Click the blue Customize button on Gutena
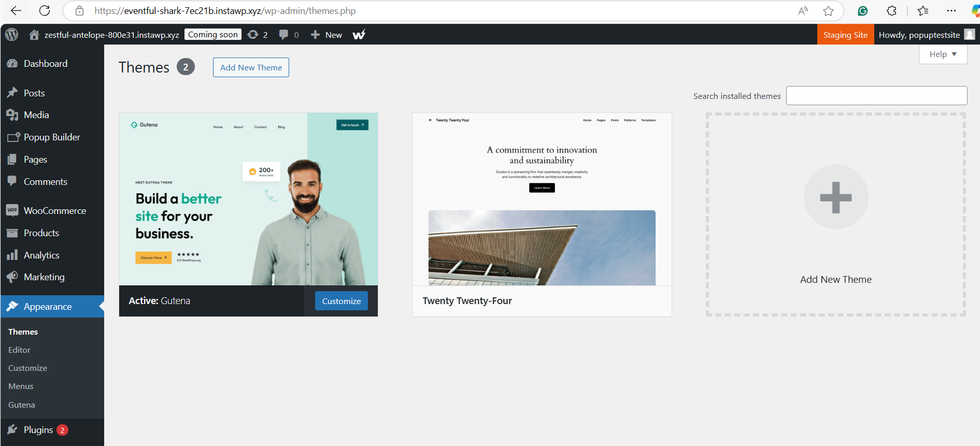The width and height of the screenshot is (980, 446). click(x=342, y=301)
